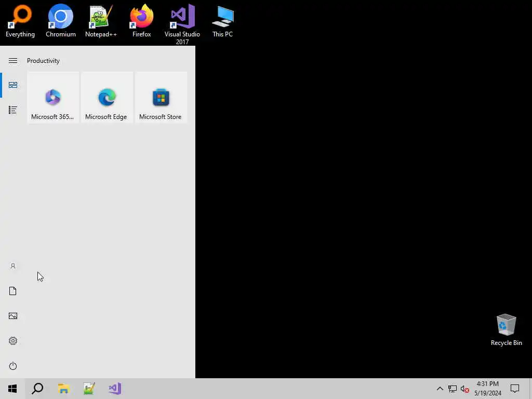Image resolution: width=532 pixels, height=399 pixels.
Task: Launch the Microsoft Edge tile
Action: pos(107,98)
